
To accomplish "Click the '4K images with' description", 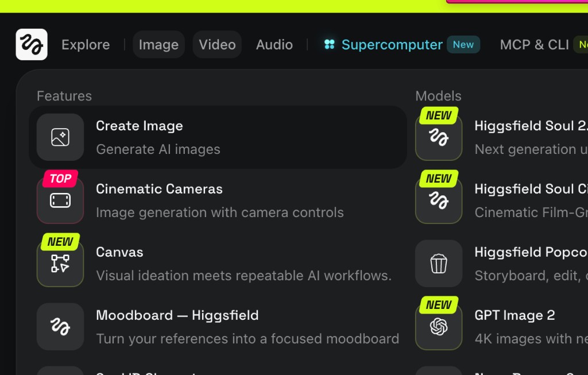I will [x=531, y=339].
